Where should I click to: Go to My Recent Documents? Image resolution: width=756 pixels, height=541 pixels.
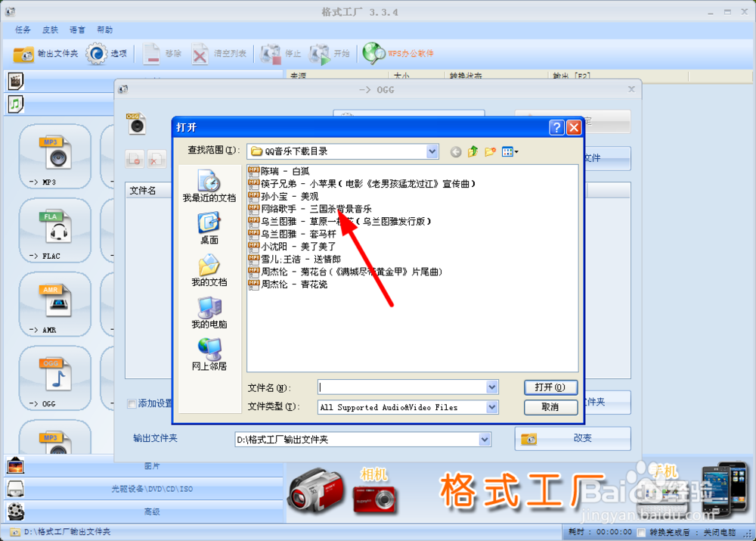coord(209,186)
